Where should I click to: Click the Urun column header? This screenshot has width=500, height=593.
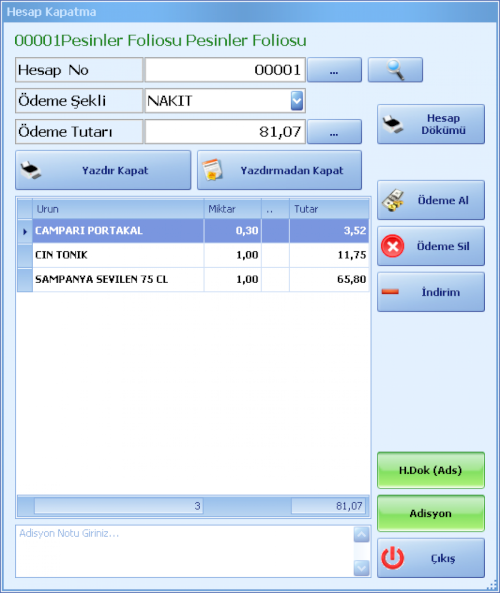[x=118, y=209]
